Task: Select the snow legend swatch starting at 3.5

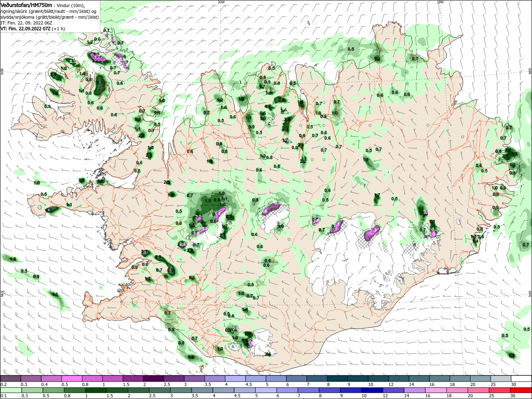Action: 214,379
